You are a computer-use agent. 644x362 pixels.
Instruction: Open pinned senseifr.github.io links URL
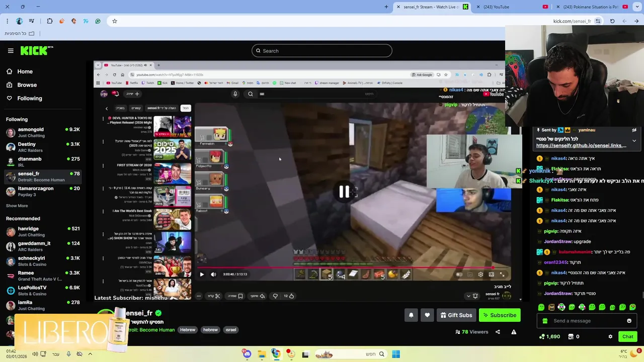(x=581, y=146)
